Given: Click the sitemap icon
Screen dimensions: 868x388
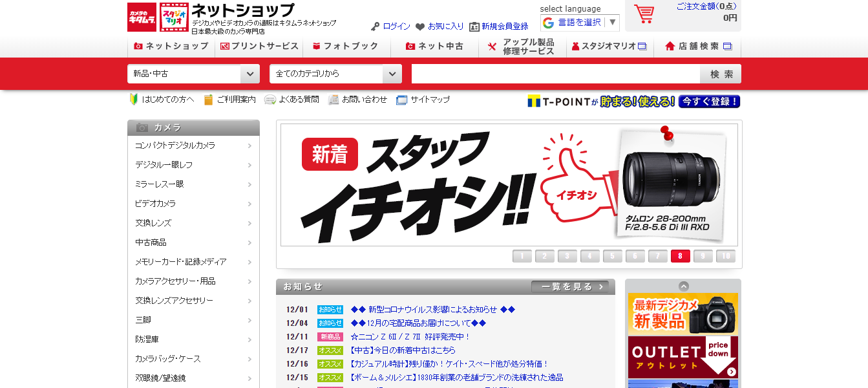Looking at the screenshot, I should pos(402,100).
